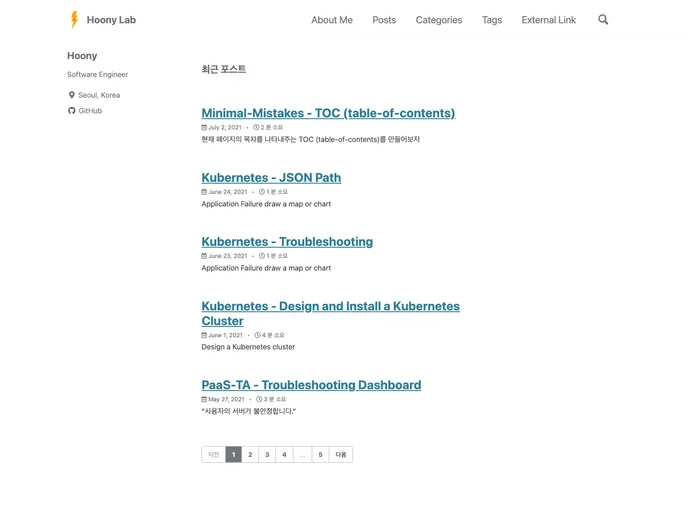Open the Minimal-Mistakes TOC post
The image size is (688, 512).
pos(328,113)
